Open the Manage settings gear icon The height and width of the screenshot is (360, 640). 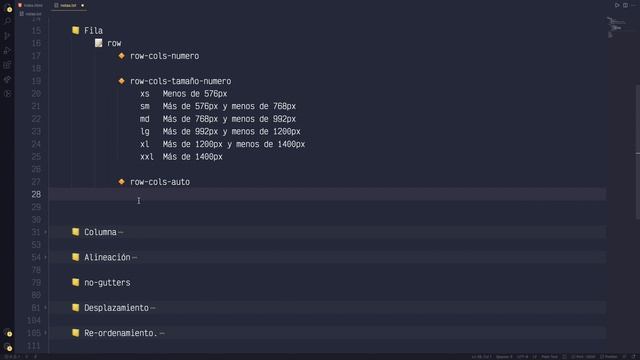click(9, 348)
